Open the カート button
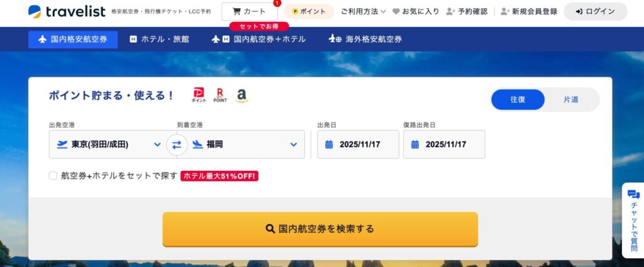Screen dimensions: 644x267 249,11
